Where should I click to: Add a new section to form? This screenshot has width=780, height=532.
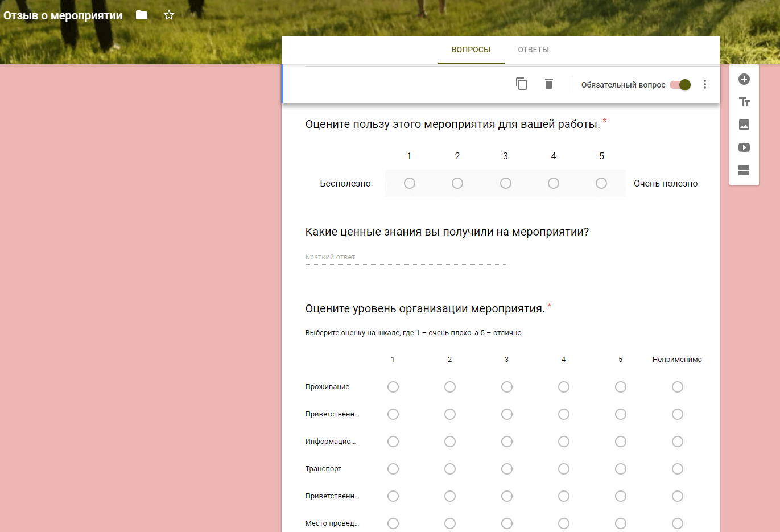[x=744, y=170]
